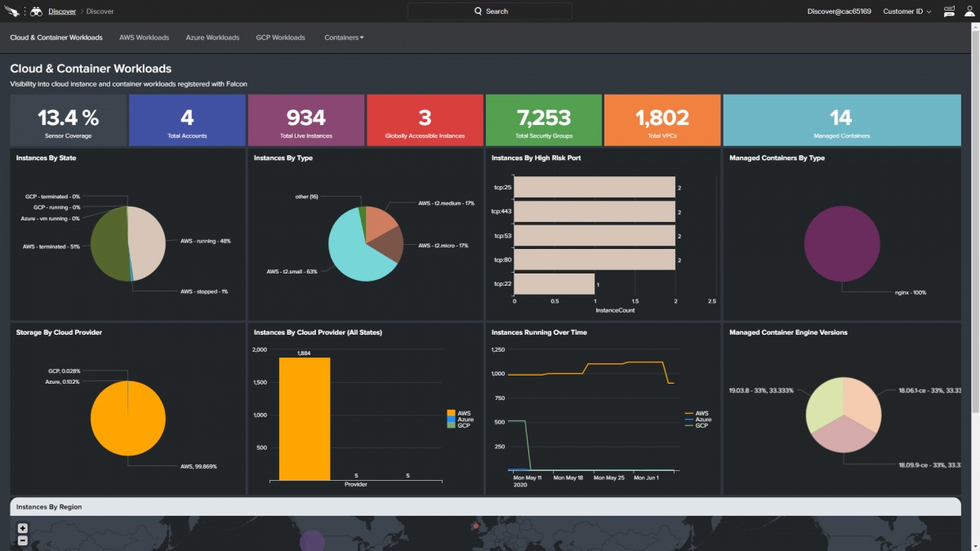The image size is (980, 551).
Task: Open the notifications message icon
Action: click(x=948, y=11)
